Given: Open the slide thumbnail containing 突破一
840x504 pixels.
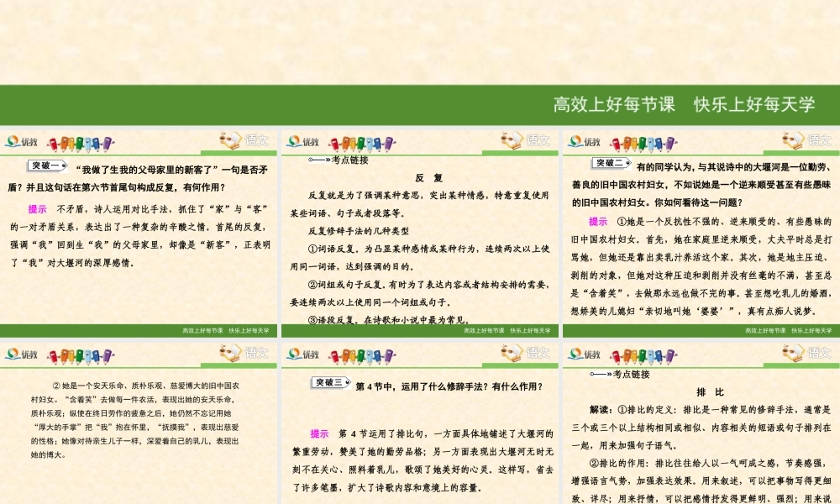Looking at the screenshot, I should pyautogui.click(x=139, y=234).
